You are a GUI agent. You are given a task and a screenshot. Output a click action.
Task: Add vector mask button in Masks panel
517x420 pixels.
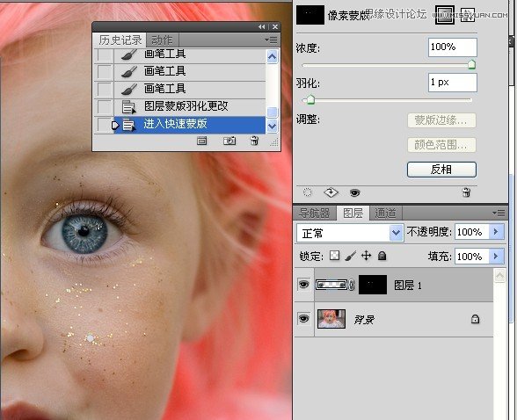point(468,15)
